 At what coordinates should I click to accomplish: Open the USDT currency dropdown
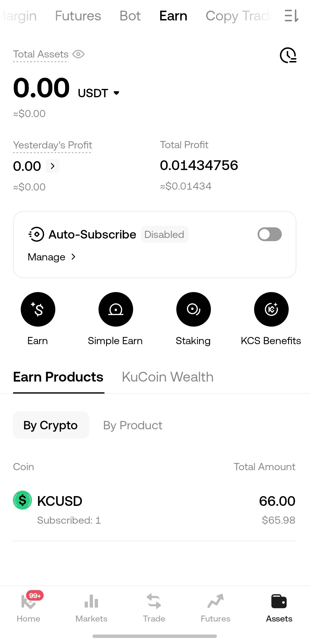click(99, 93)
